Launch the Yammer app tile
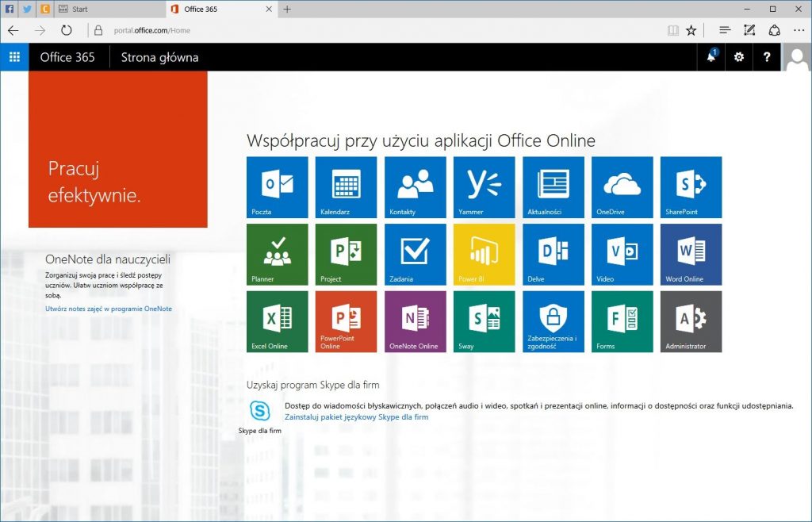812x522 pixels. click(484, 187)
